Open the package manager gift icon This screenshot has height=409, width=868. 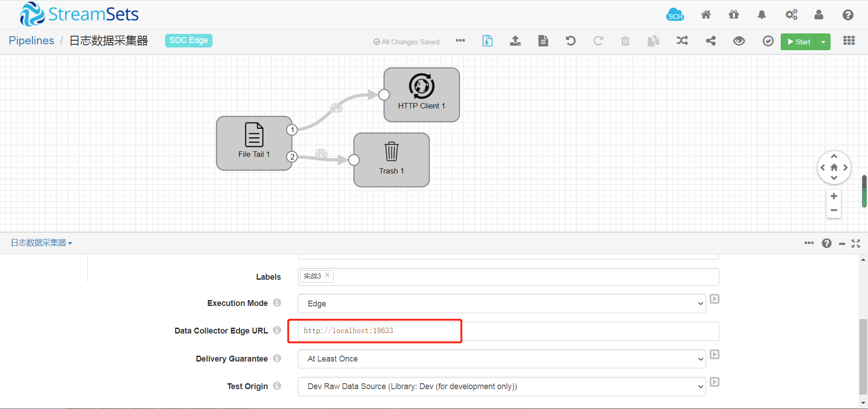tap(734, 15)
